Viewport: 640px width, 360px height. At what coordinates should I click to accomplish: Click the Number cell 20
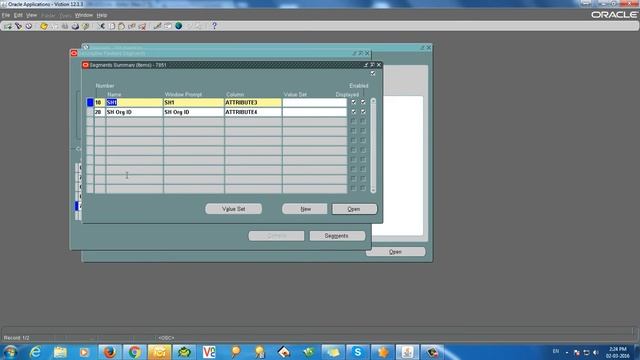100,112
